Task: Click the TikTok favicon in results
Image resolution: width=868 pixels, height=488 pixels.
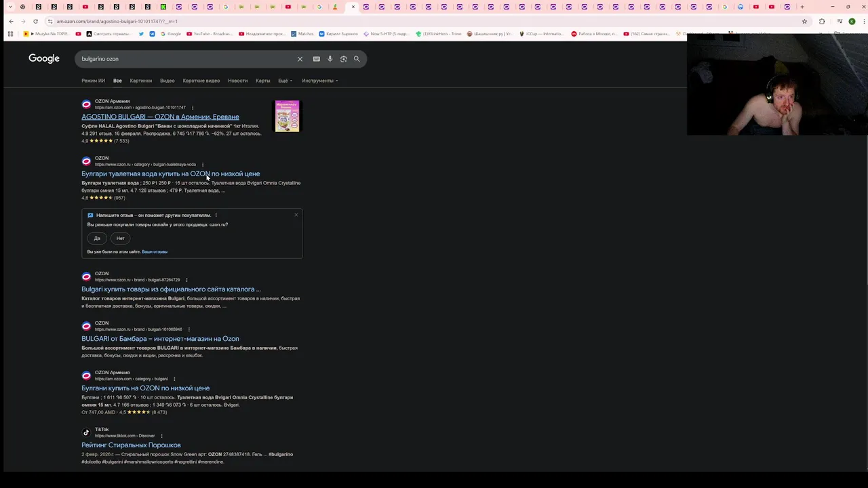Action: point(86,432)
